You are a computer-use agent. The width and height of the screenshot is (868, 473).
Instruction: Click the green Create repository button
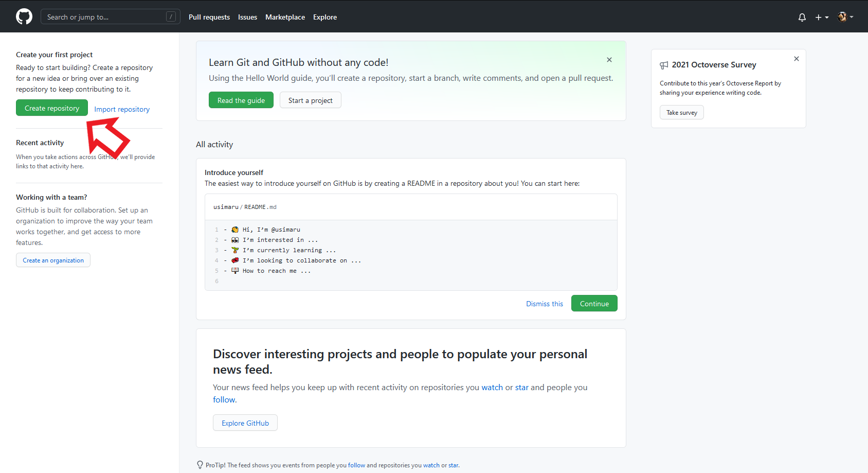[52, 108]
